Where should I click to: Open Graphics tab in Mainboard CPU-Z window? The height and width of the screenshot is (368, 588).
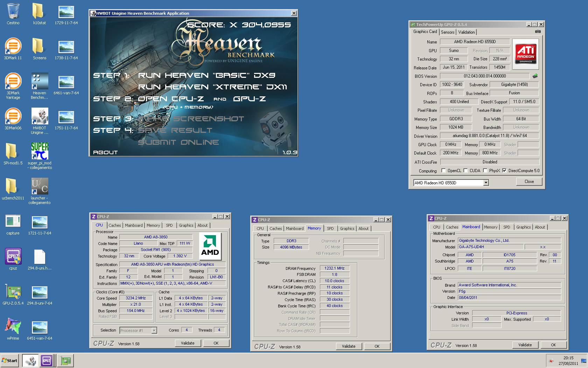[524, 227]
